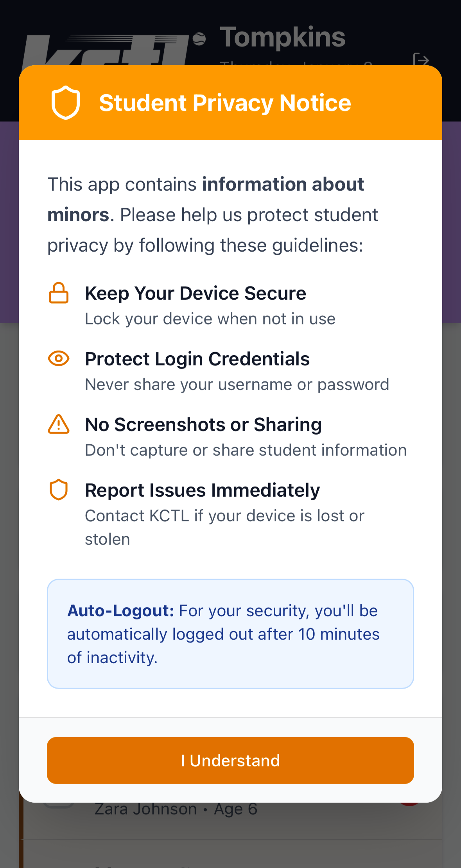The image size is (461, 868).
Task: Click the logout icon in the top-right header
Action: (x=421, y=60)
